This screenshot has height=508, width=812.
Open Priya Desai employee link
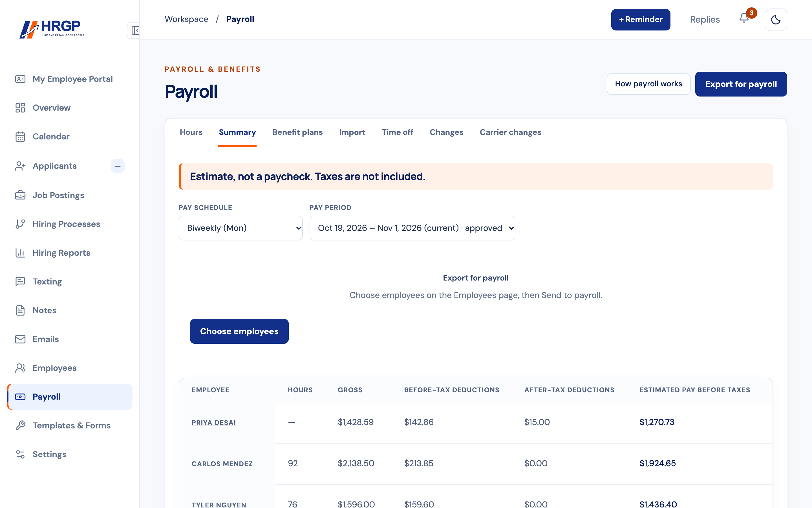click(214, 423)
